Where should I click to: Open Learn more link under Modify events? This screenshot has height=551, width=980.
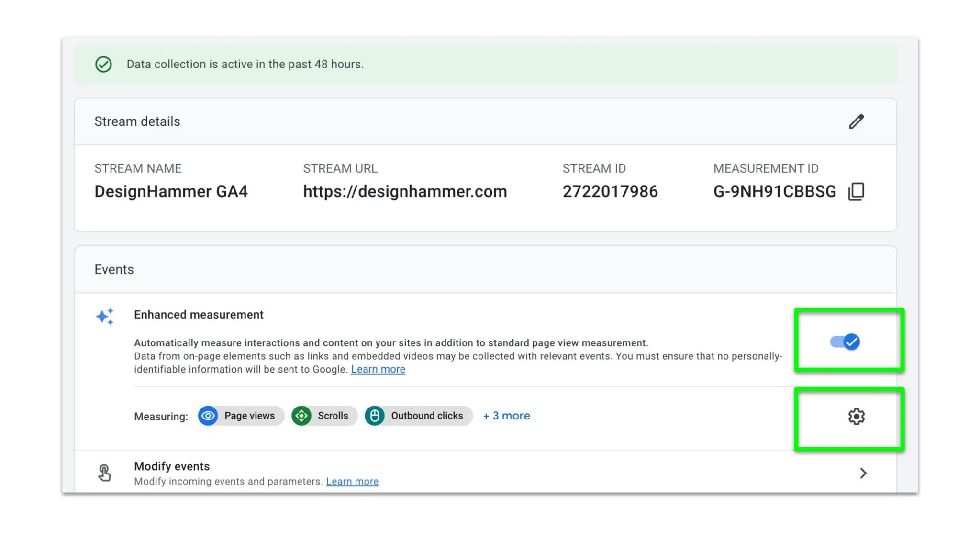tap(352, 482)
